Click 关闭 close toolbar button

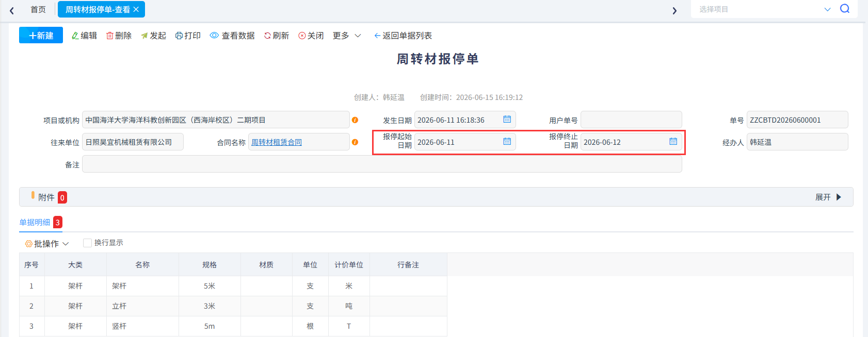point(311,36)
